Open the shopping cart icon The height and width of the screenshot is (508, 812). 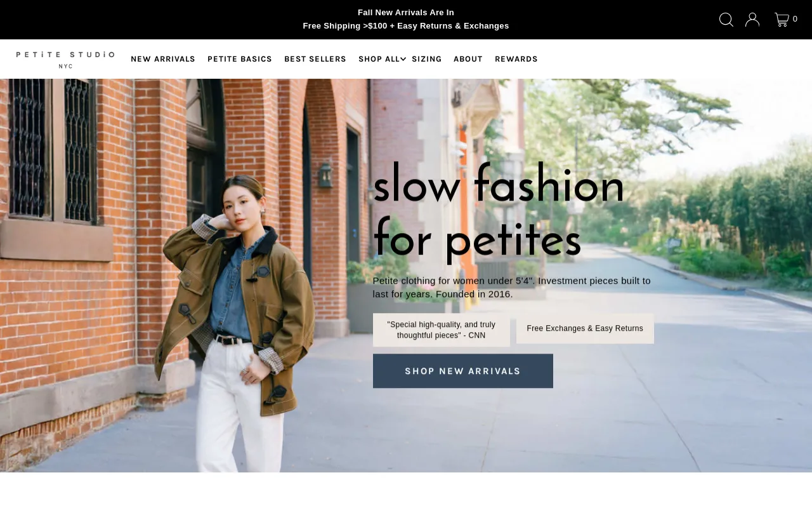[782, 20]
